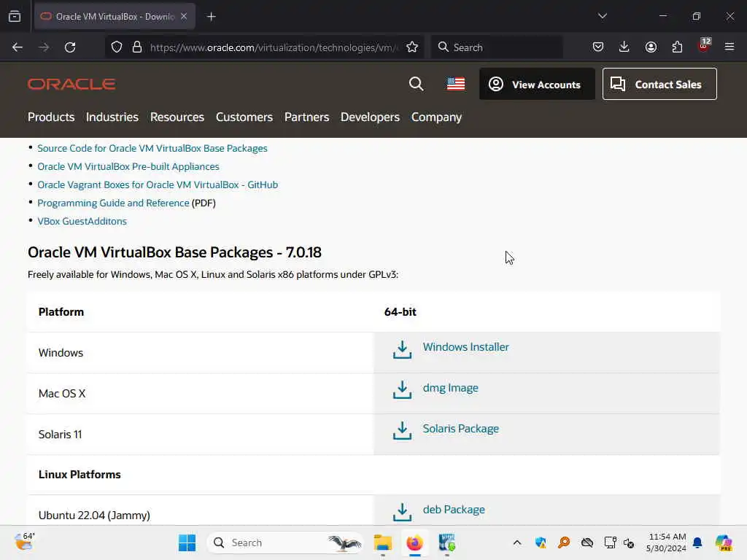This screenshot has width=747, height=560.
Task: Open clock showing 11:54 AM
Action: click(x=667, y=542)
